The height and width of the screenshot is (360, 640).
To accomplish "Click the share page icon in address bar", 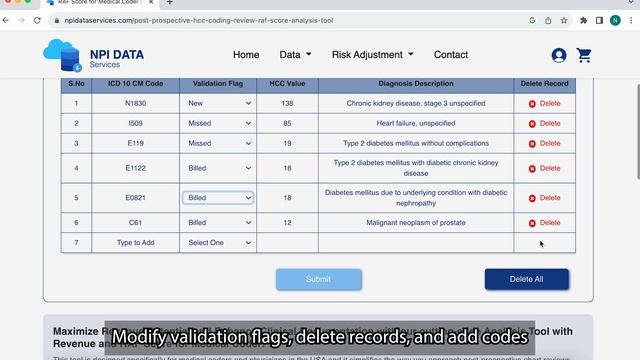I will 548,20.
